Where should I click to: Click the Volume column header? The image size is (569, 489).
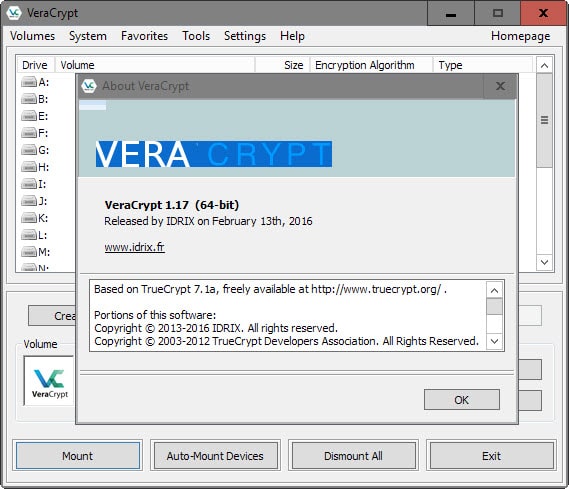pos(155,65)
